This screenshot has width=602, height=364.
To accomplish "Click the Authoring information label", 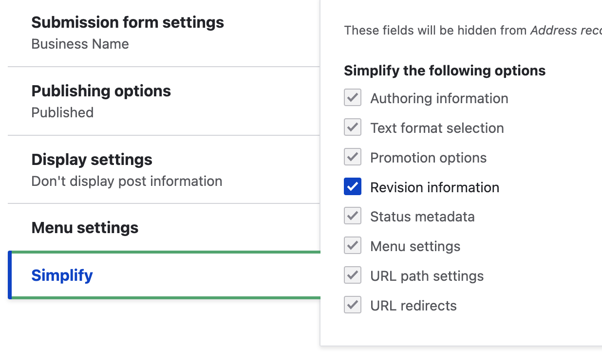I will click(x=439, y=98).
